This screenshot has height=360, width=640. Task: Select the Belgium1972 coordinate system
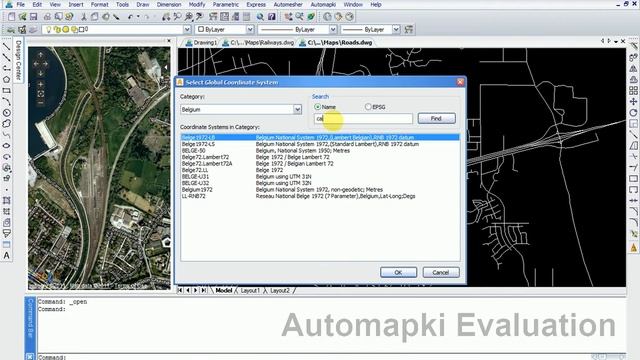pyautogui.click(x=320, y=190)
